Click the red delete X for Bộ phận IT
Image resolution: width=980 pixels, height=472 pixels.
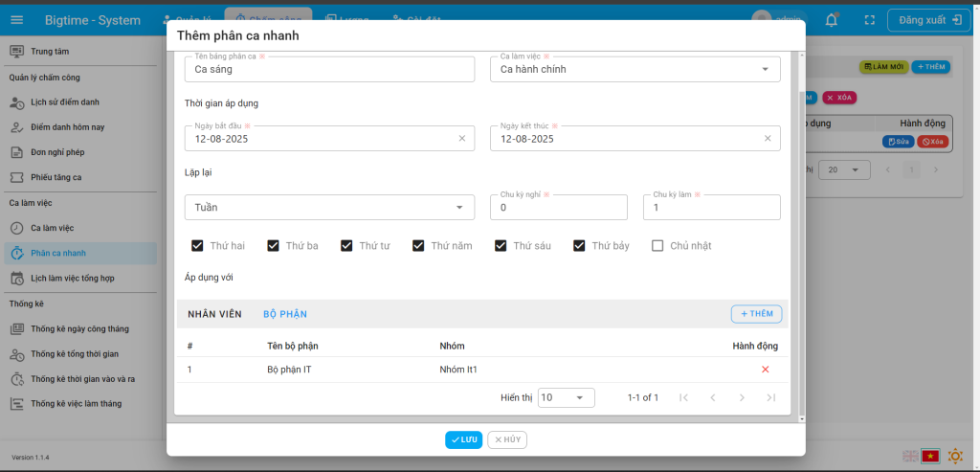point(765,370)
